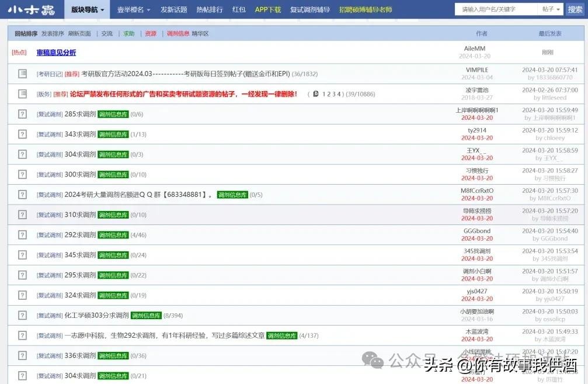Click document icon beside 考研版官方活动 thread

coord(23,74)
